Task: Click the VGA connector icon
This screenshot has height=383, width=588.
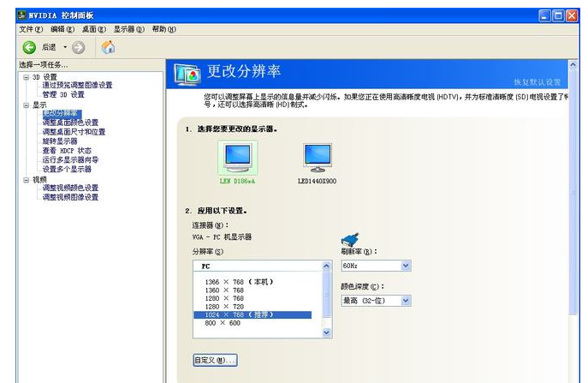Action: 349,240
